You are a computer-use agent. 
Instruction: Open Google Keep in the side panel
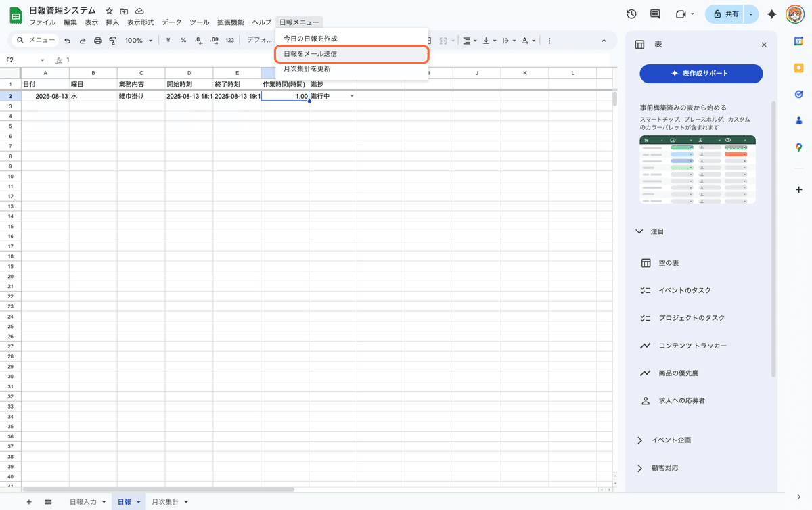[798, 68]
